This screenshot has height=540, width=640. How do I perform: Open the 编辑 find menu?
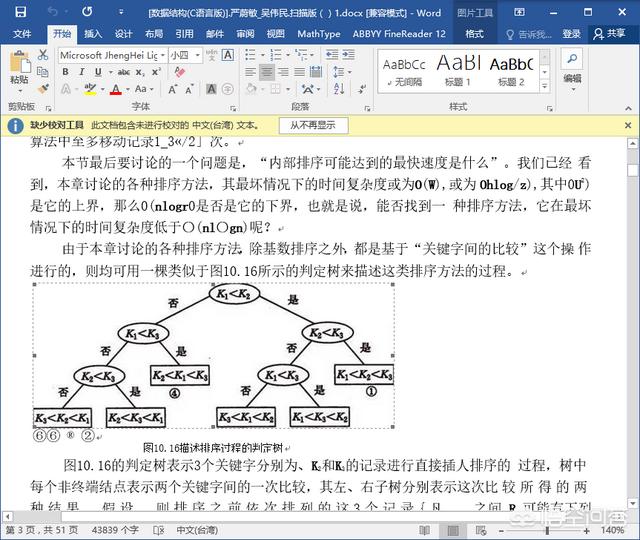coord(572,69)
